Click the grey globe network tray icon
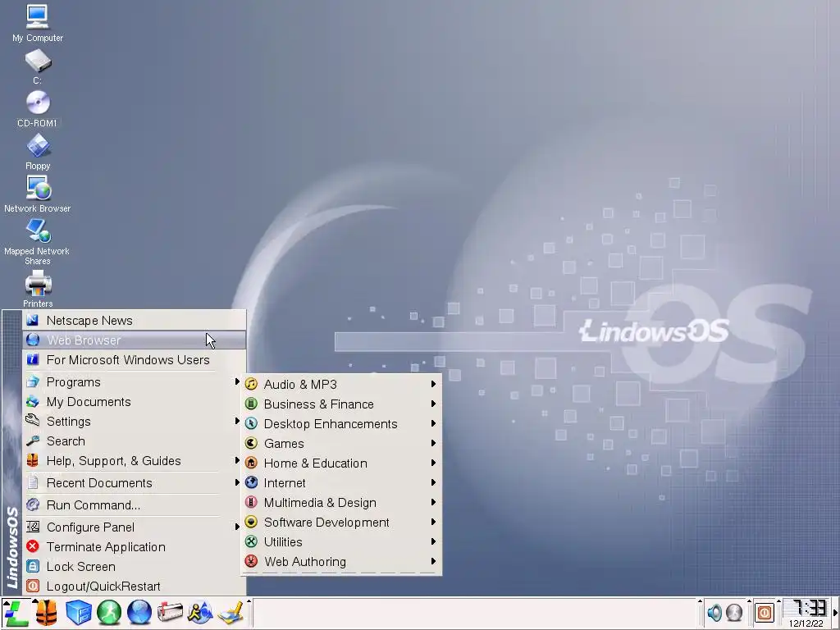840x630 pixels. tap(734, 612)
